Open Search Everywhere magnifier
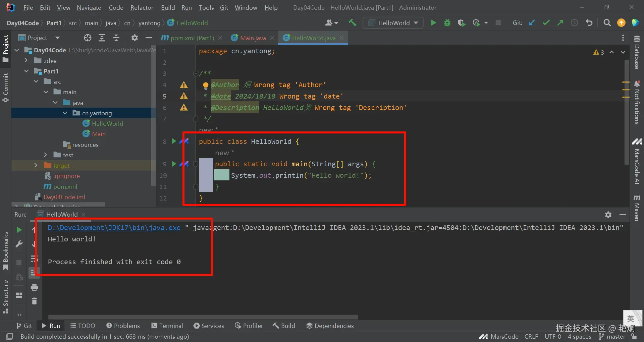 [607, 23]
